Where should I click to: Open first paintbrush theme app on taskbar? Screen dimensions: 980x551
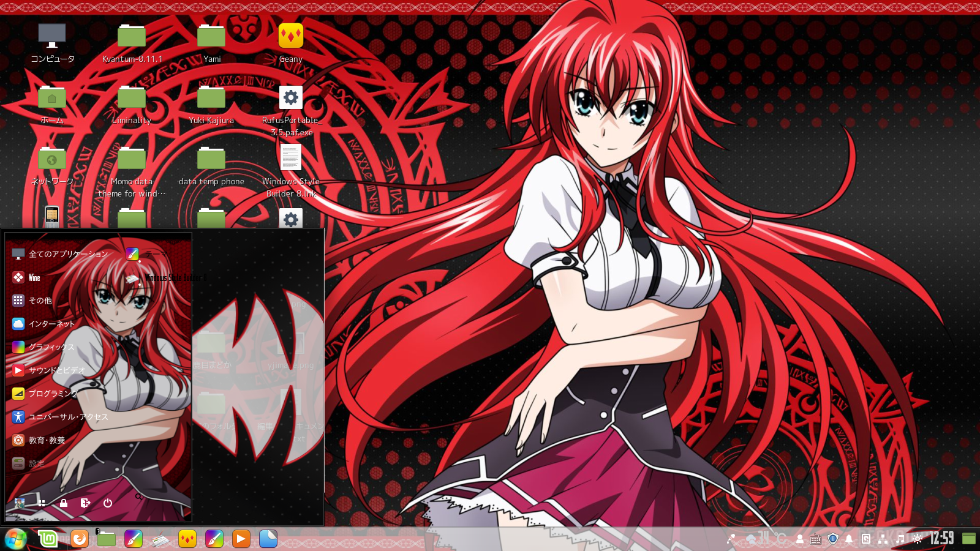134,539
